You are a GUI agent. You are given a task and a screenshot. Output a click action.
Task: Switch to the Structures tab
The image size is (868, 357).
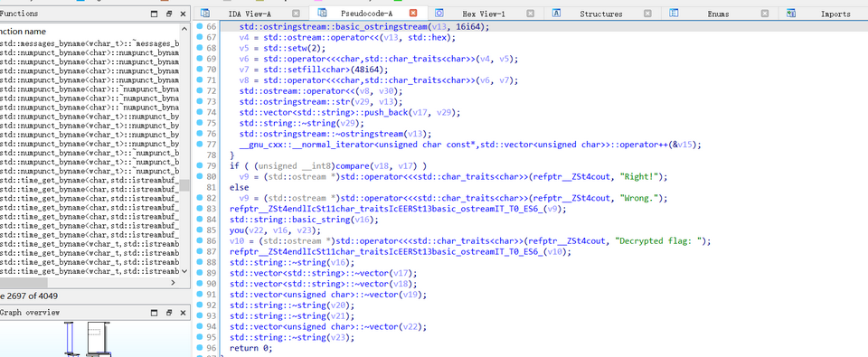[x=601, y=14]
